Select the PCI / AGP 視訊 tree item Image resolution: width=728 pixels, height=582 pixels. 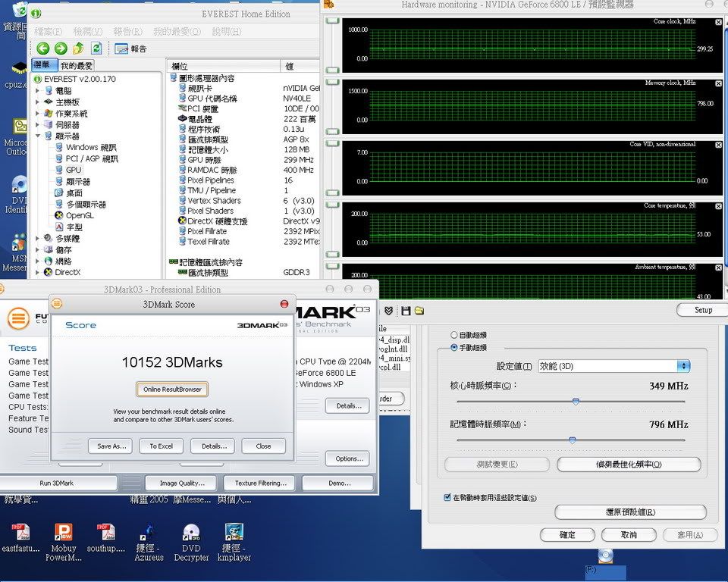click(86, 158)
